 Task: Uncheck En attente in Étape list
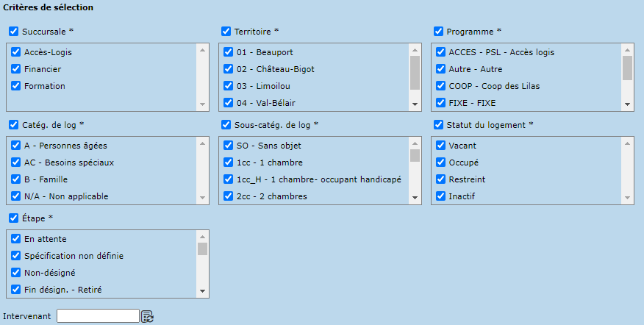click(16, 239)
